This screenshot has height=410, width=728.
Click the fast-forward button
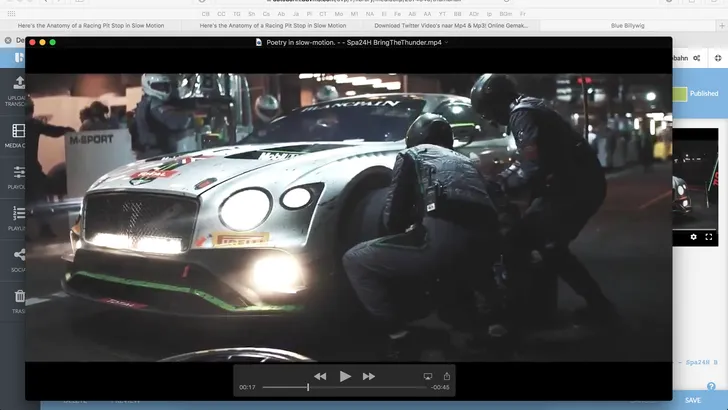[x=369, y=376]
